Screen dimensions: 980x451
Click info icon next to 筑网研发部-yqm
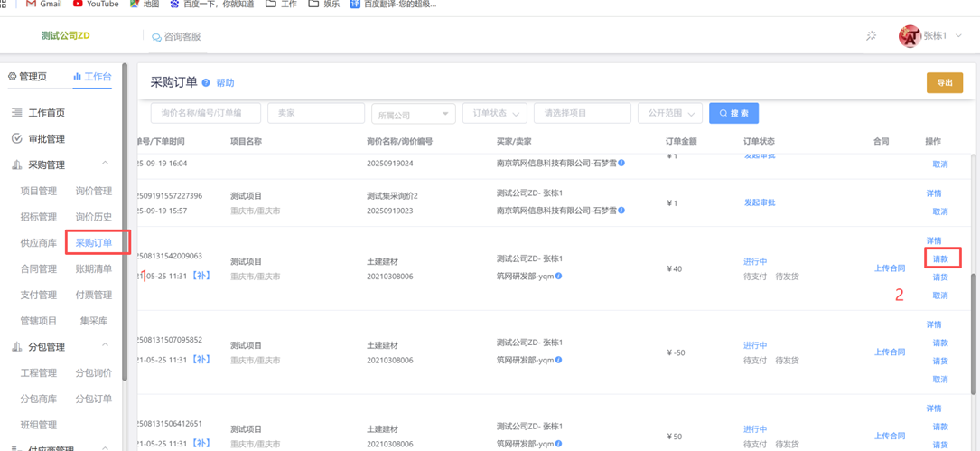tap(559, 277)
